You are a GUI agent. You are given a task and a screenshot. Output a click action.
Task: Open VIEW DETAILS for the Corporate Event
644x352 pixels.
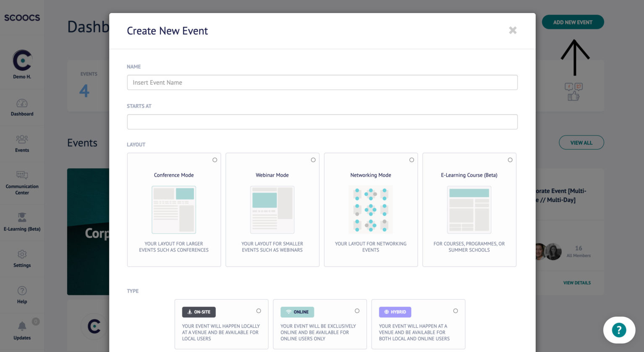click(x=576, y=283)
